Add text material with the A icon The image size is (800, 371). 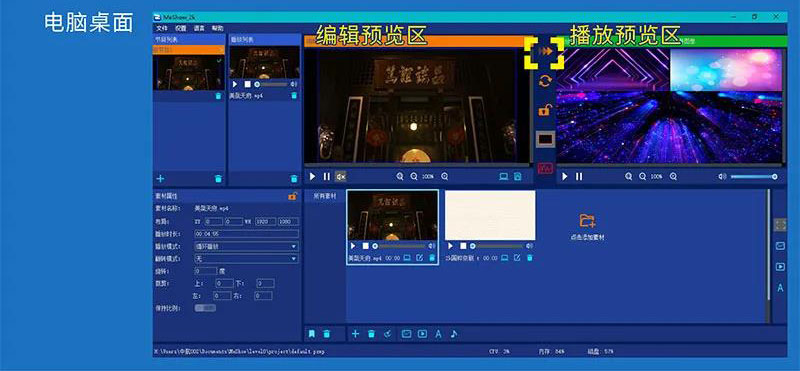(438, 334)
